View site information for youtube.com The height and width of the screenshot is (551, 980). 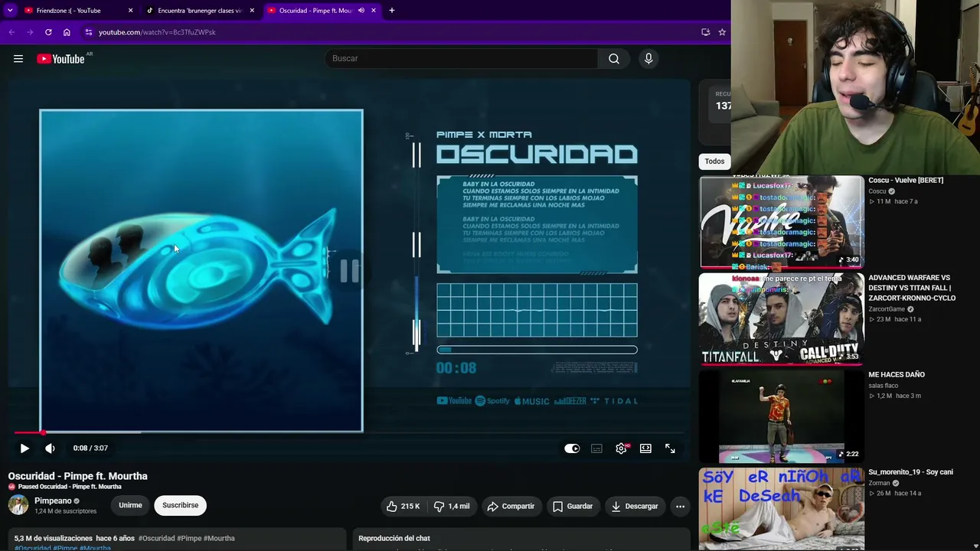pyautogui.click(x=89, y=32)
